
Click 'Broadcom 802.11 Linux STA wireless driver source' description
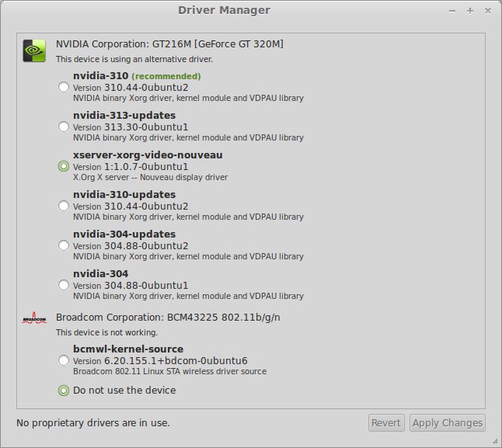(169, 371)
